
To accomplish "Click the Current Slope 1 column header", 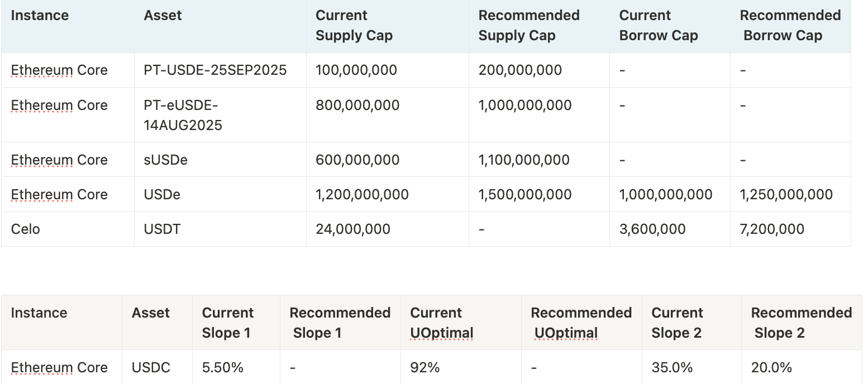I will 227,323.
